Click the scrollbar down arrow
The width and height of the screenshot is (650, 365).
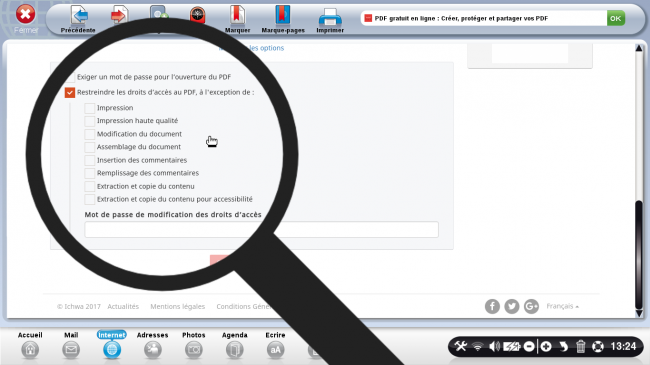(x=639, y=314)
